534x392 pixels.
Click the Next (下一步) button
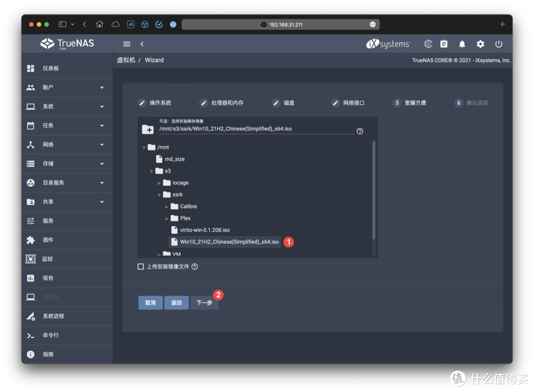[x=204, y=303]
